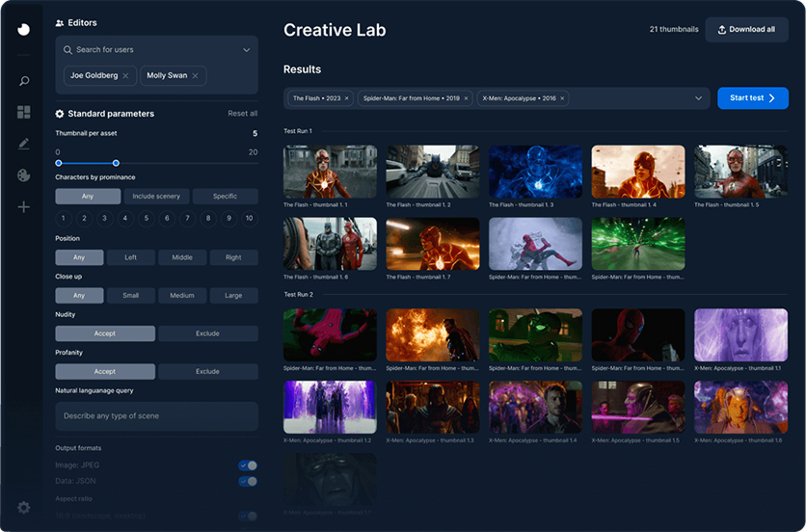Select prominence number 10

(x=250, y=219)
